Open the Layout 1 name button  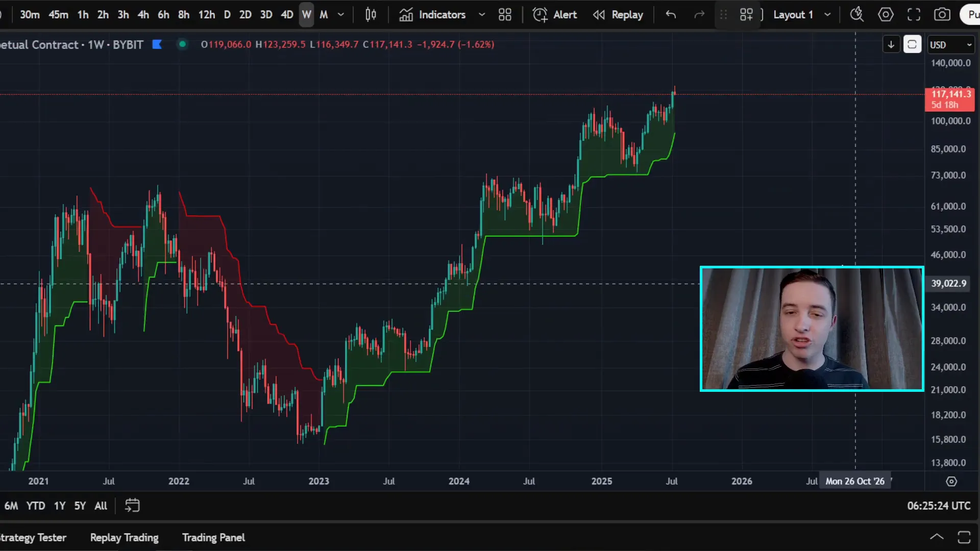tap(793, 15)
